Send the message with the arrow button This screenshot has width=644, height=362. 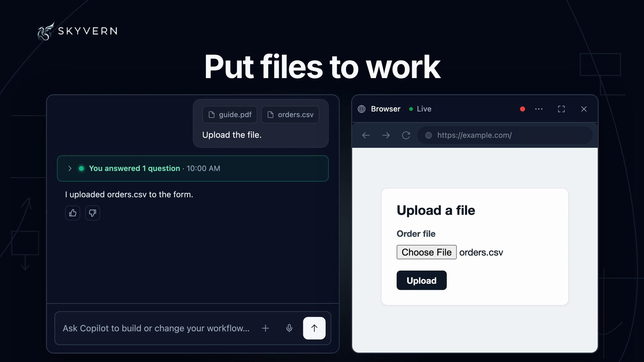click(314, 328)
